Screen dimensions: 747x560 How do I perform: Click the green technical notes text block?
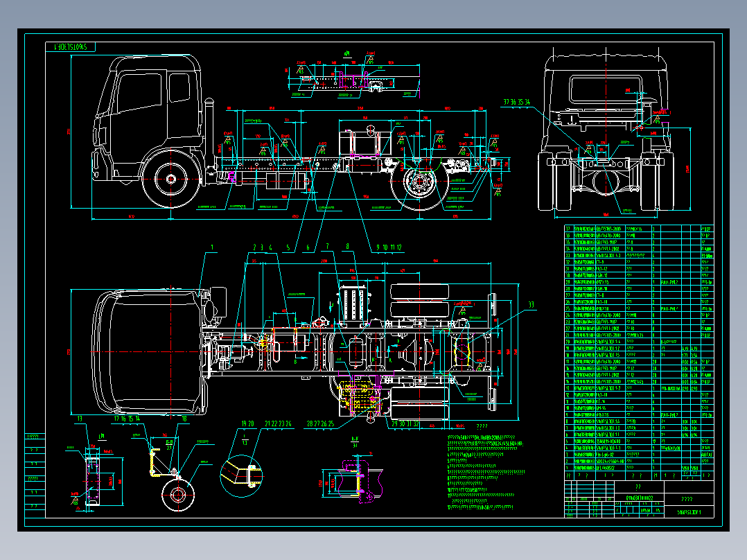tap(485, 472)
